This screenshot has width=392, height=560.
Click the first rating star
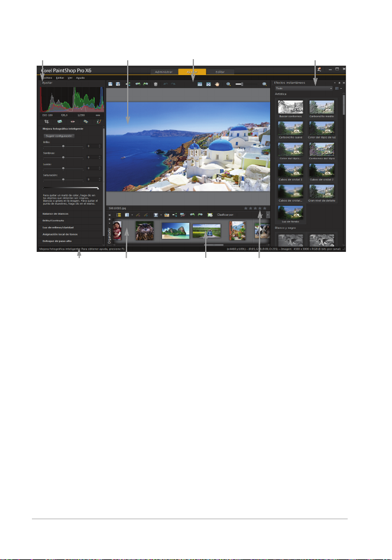pos(245,208)
